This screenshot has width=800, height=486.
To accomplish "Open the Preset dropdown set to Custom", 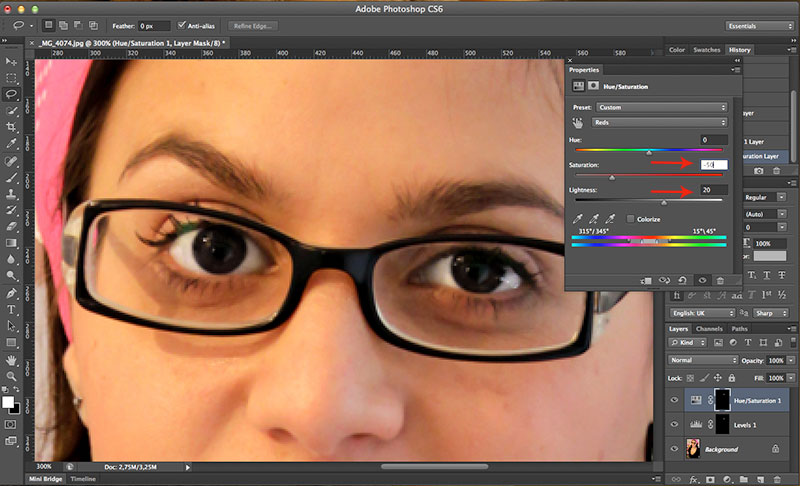I will coord(660,106).
